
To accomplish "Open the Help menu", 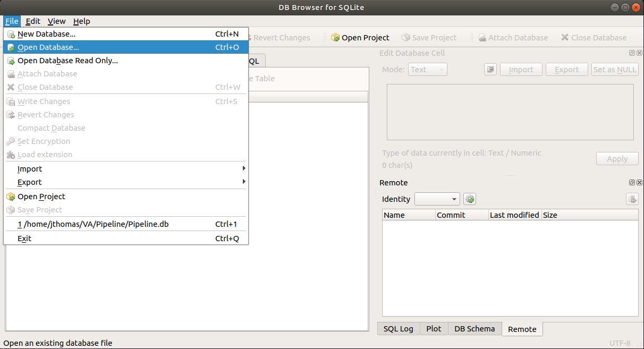I will (x=82, y=21).
